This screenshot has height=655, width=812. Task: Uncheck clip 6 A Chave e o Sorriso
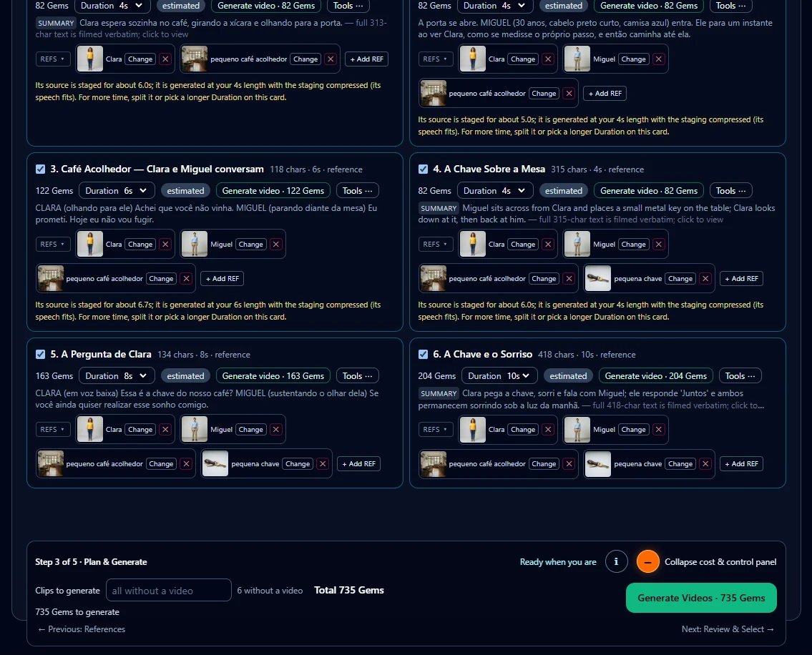point(423,355)
